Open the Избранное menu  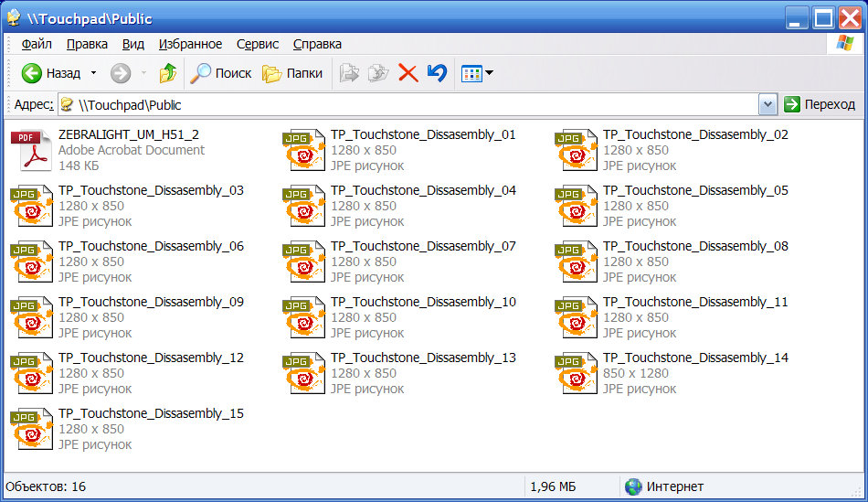pyautogui.click(x=190, y=44)
